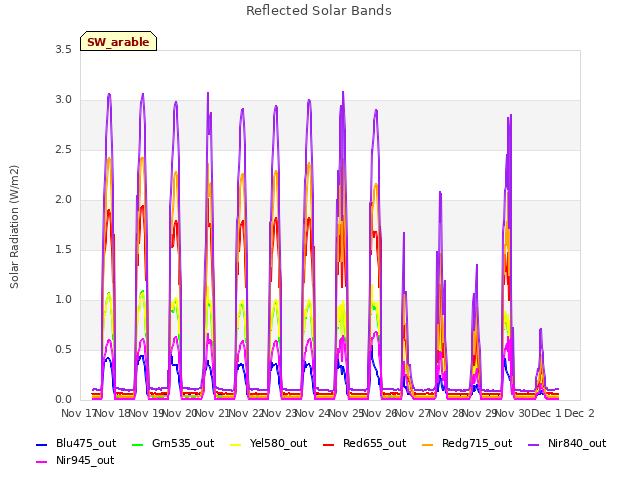The height and width of the screenshot is (480, 640).
Task: Click the 2.5 y-axis tick label
Action: click(x=64, y=150)
